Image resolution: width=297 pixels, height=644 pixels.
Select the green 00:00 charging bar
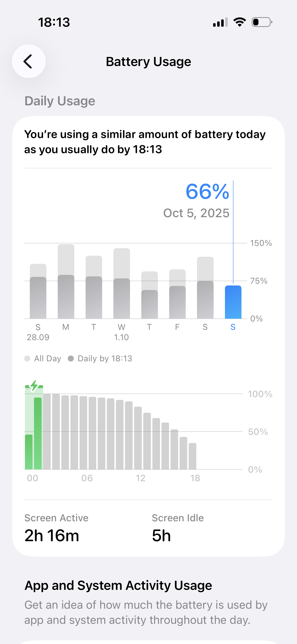[29, 452]
